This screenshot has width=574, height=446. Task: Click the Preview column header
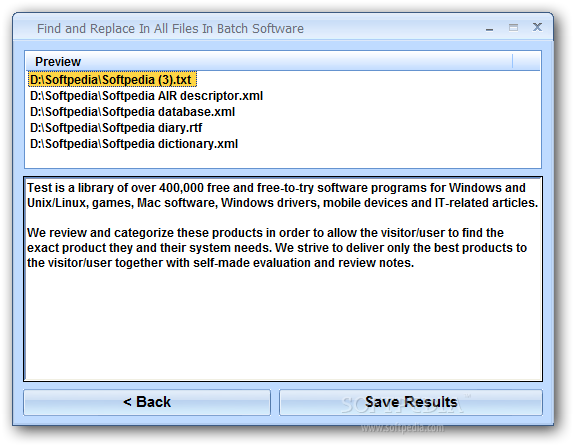tap(269, 62)
